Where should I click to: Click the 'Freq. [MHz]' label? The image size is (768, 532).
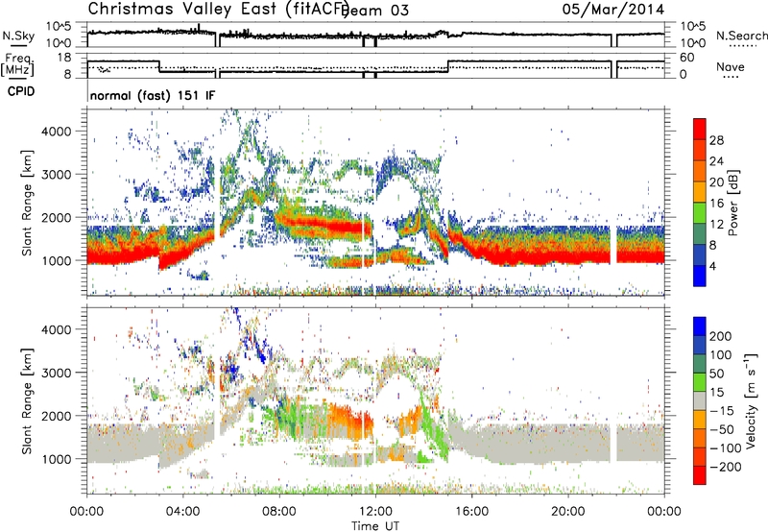coord(17,64)
